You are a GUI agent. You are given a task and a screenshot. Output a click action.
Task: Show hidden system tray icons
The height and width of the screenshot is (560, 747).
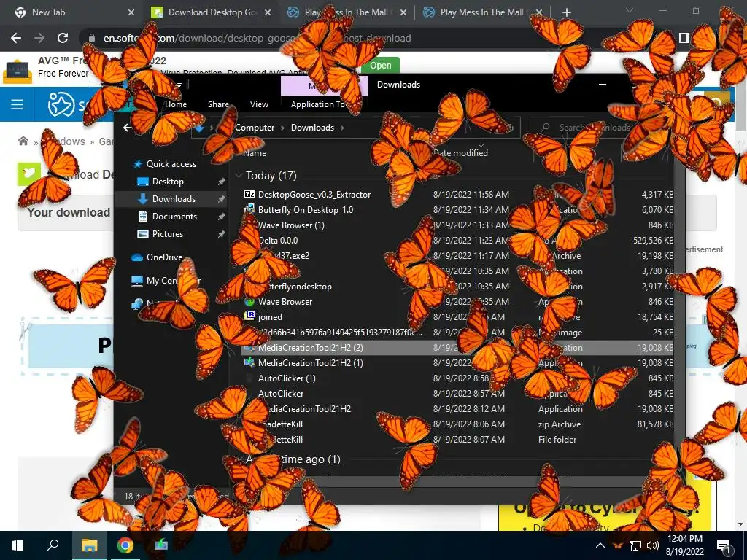pos(600,545)
